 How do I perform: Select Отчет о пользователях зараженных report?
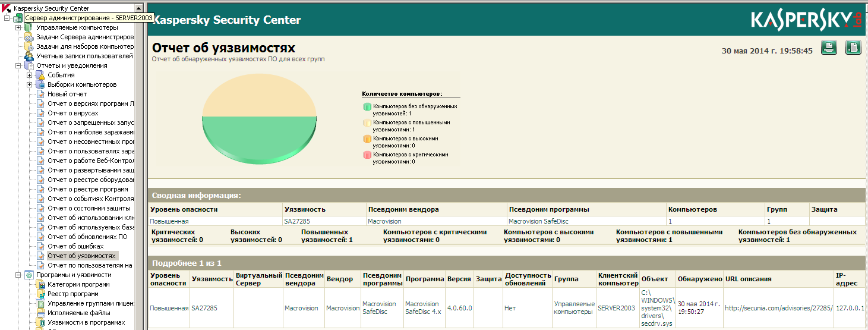pos(91,151)
